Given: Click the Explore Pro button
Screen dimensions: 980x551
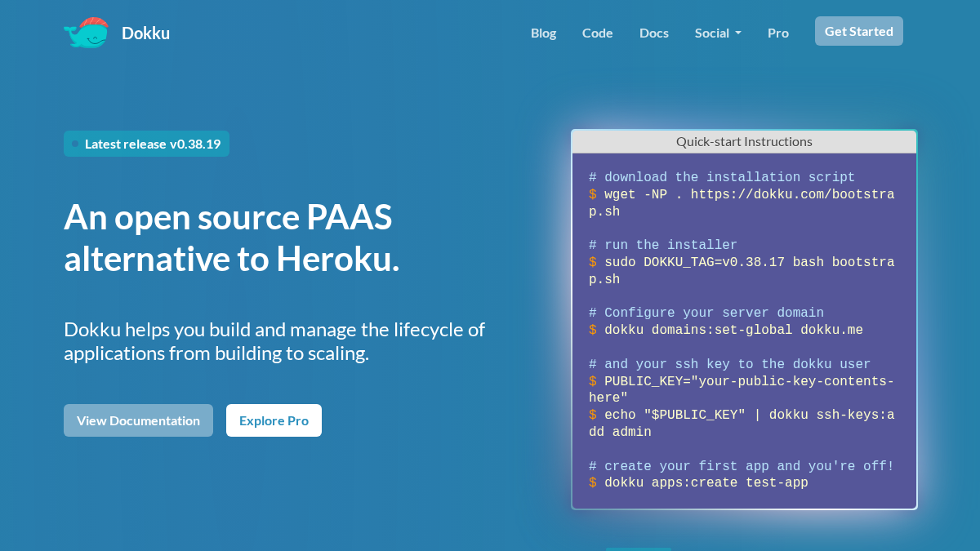Looking at the screenshot, I should click(274, 420).
